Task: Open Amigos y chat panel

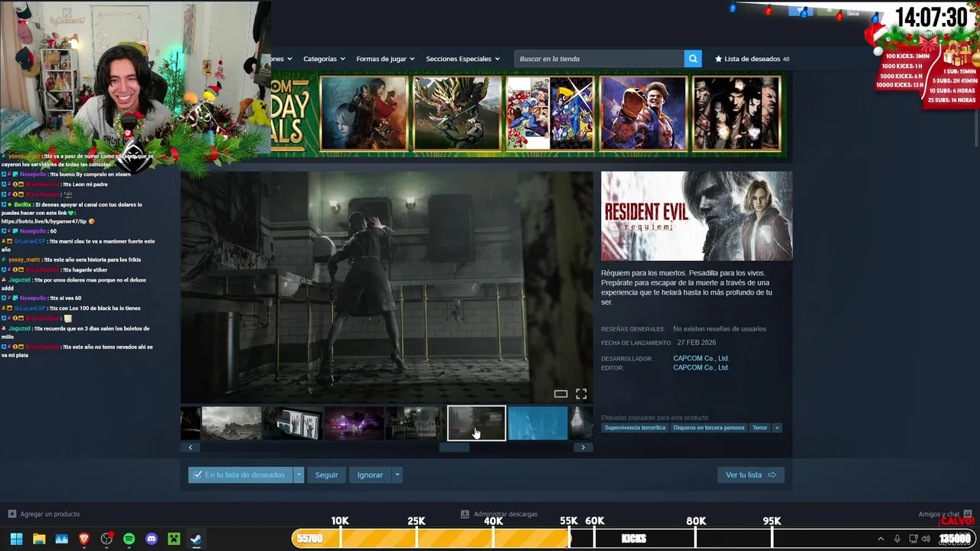Action: click(946, 514)
